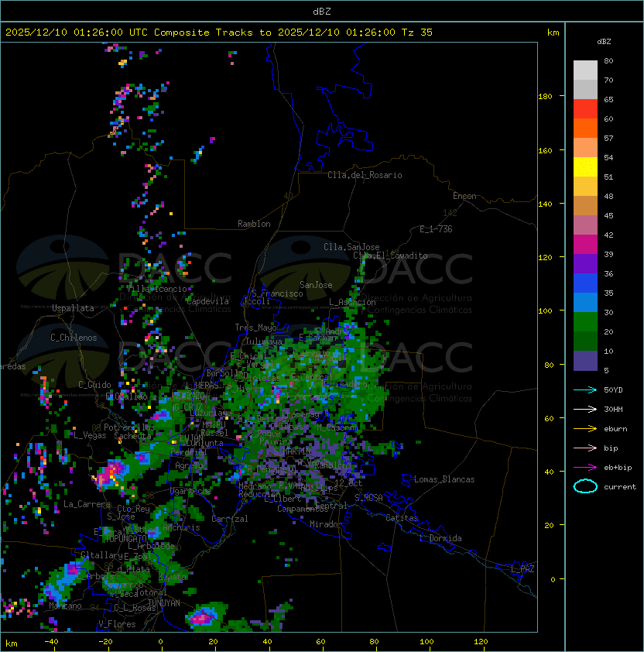Select the bright yellow segment of dBZ scale
The width and height of the screenshot is (644, 652).
(585, 166)
